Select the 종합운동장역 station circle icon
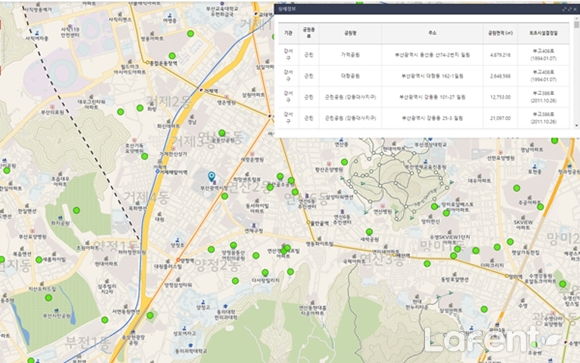Viewport: 580px width, 363px height. point(147,63)
